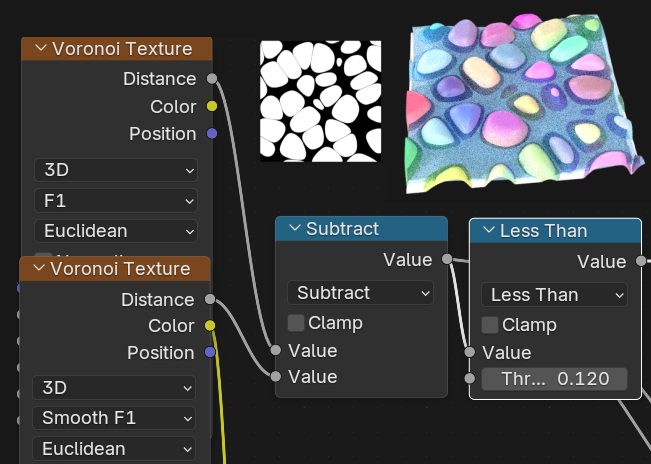This screenshot has height=464, width=651.
Task: Click the Less Than Value output socket
Action: pyautogui.click(x=641, y=262)
